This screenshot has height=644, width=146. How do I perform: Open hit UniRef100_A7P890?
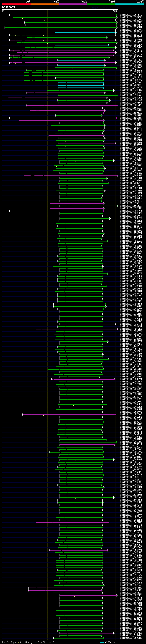(131, 32)
